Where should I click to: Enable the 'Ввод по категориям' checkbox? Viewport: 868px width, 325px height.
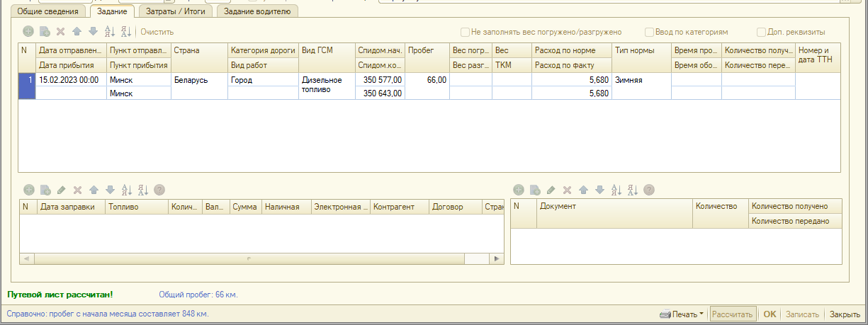pos(649,32)
